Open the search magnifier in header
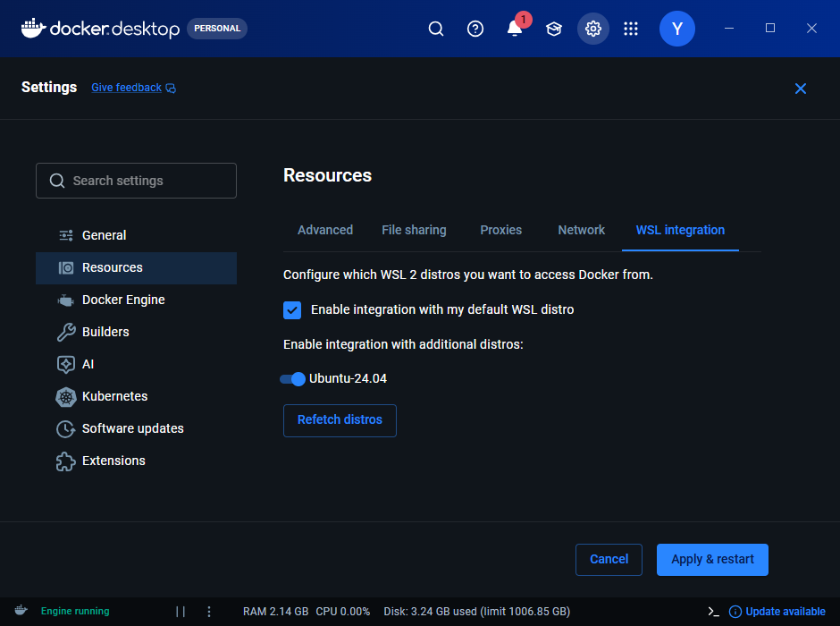 [x=436, y=29]
